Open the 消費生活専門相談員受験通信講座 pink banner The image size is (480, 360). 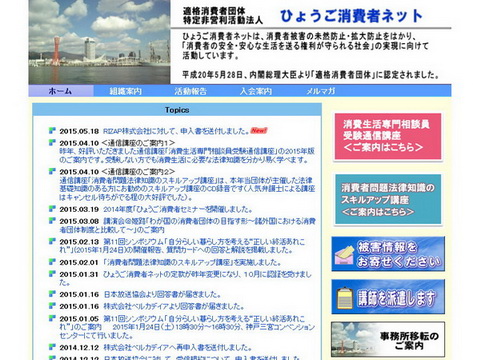[x=388, y=136]
